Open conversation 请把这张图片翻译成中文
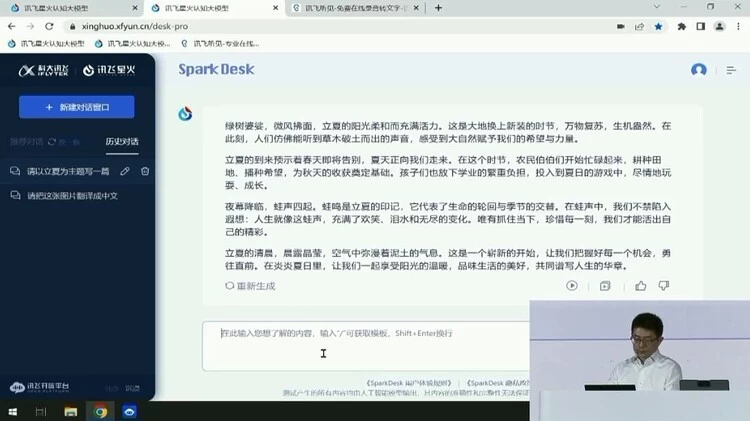Screen dimensions: 750x421 pos(72,196)
